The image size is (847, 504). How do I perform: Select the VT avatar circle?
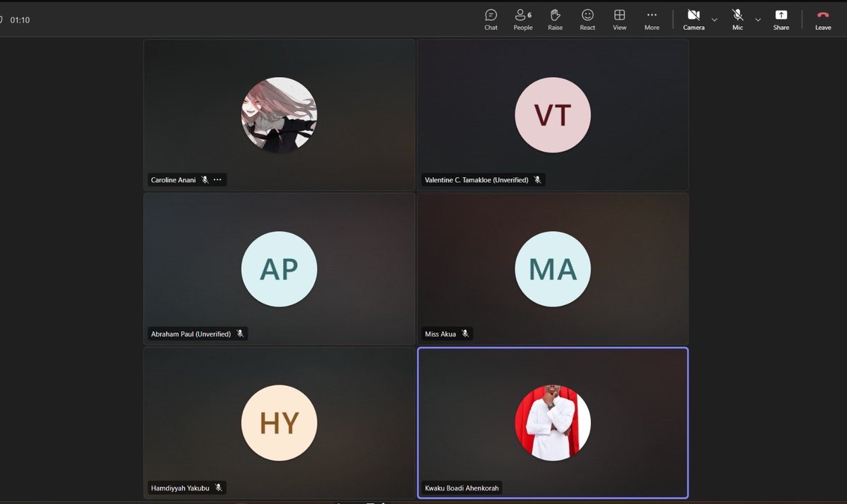pos(553,115)
